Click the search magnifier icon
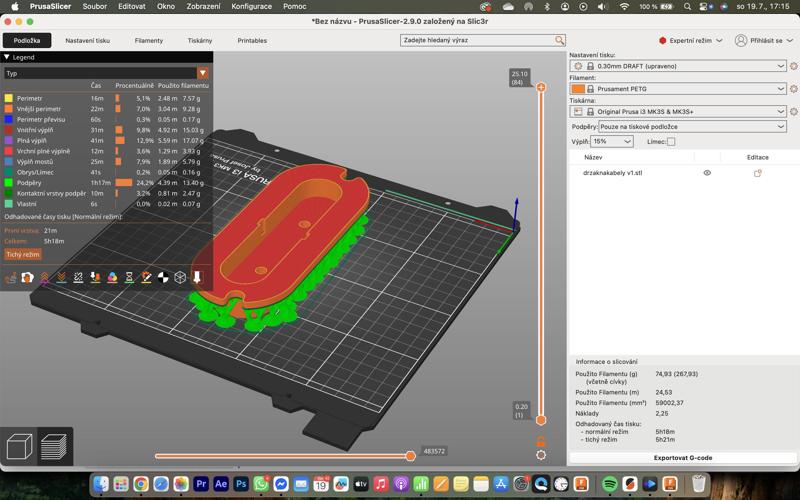The height and width of the screenshot is (500, 800). tap(559, 40)
